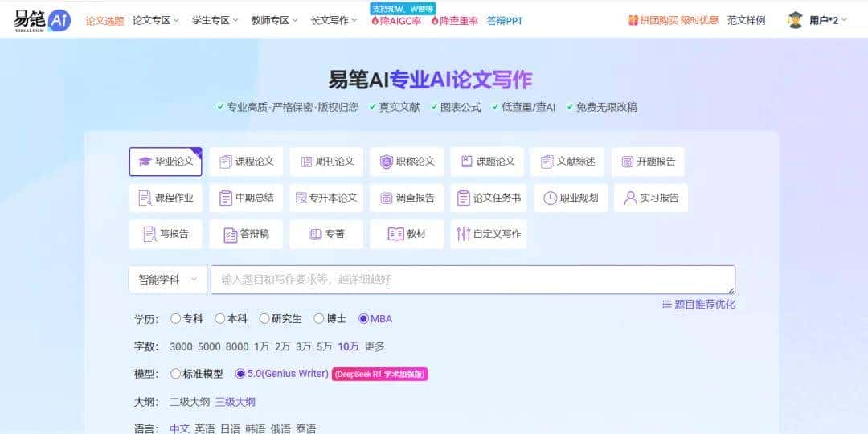
Task: Choose the 教材 open-book icon
Action: (x=395, y=234)
